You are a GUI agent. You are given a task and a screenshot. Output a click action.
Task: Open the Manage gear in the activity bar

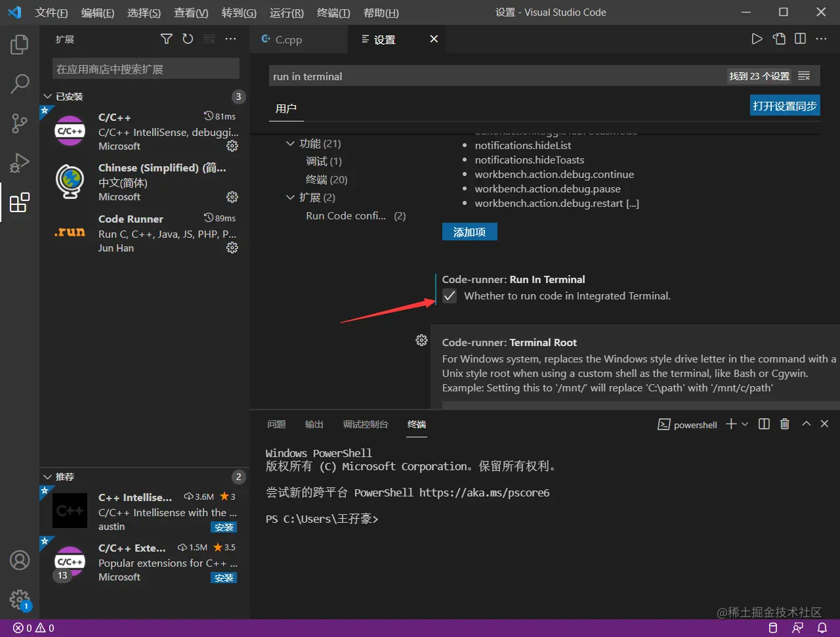click(20, 599)
